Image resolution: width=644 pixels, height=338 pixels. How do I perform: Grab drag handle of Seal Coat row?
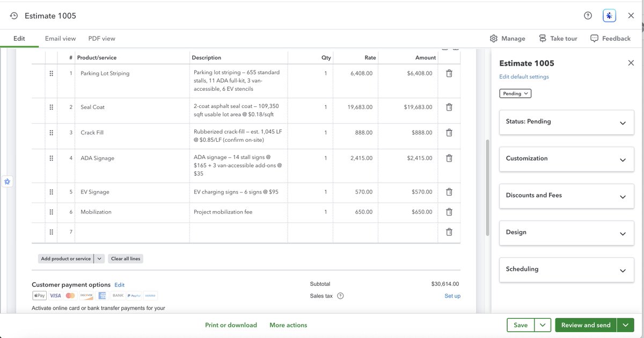pyautogui.click(x=51, y=107)
